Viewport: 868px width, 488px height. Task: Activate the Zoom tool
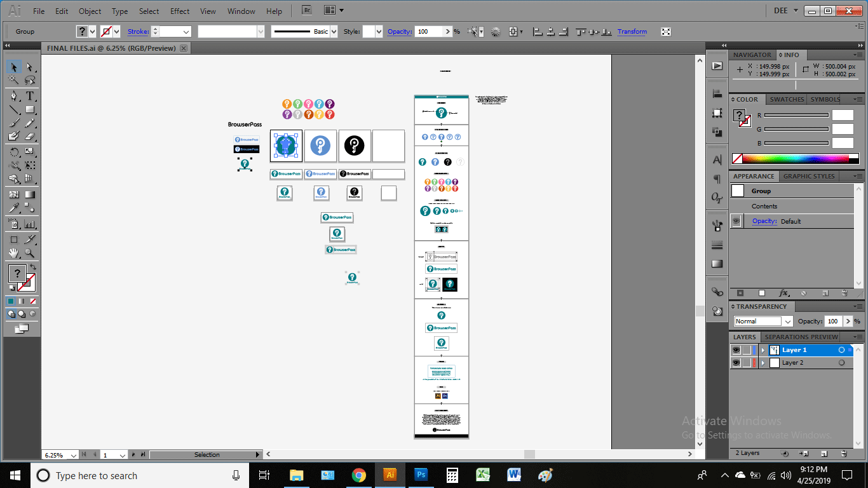click(x=29, y=253)
